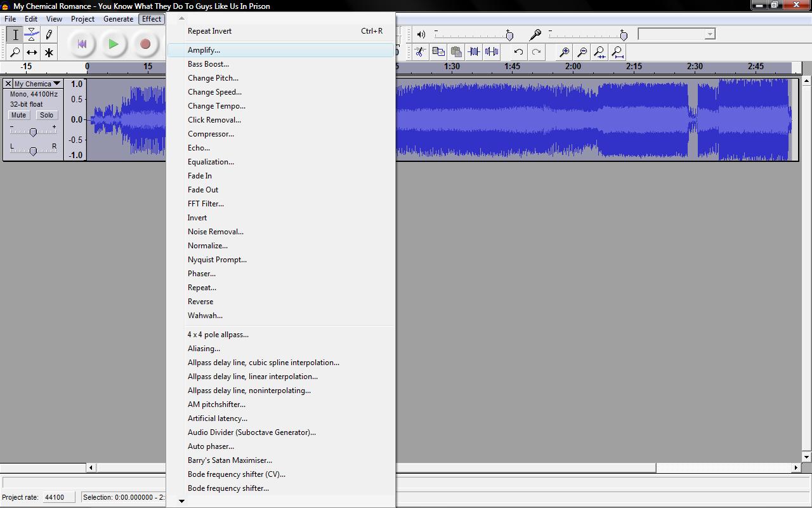Apply the Fade In effect

[x=281, y=176]
